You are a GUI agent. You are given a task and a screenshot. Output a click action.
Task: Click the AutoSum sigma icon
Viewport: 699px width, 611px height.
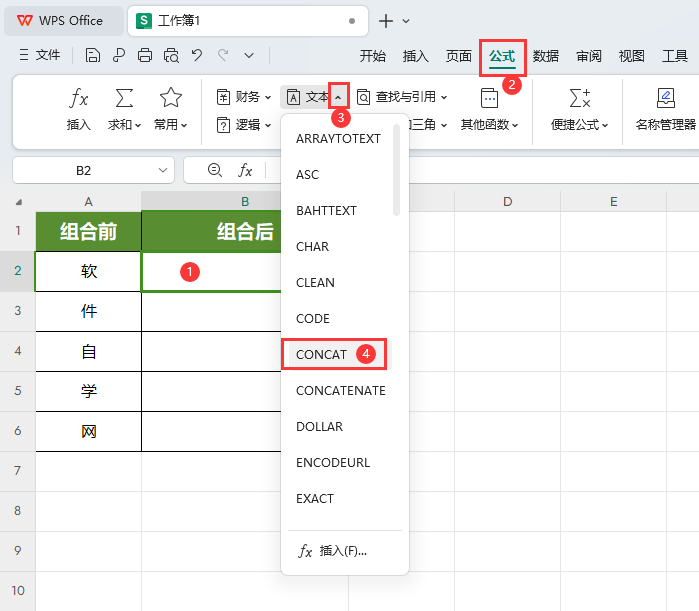[124, 98]
